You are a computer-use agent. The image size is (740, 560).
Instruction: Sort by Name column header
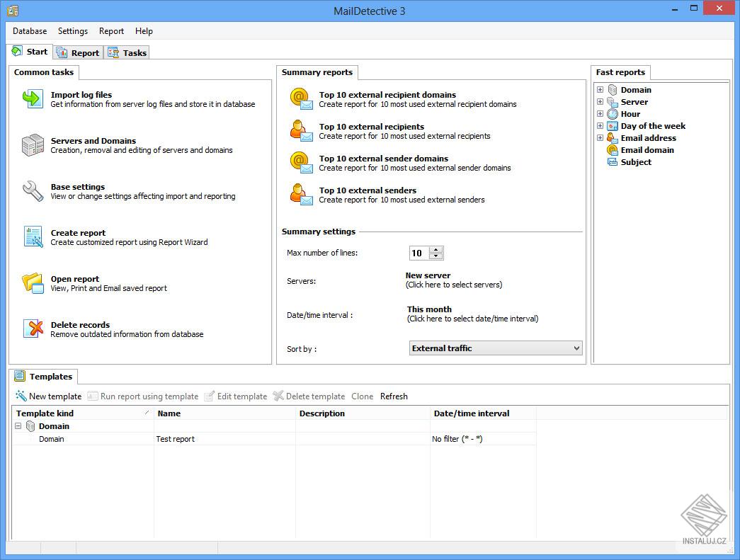pyautogui.click(x=224, y=413)
